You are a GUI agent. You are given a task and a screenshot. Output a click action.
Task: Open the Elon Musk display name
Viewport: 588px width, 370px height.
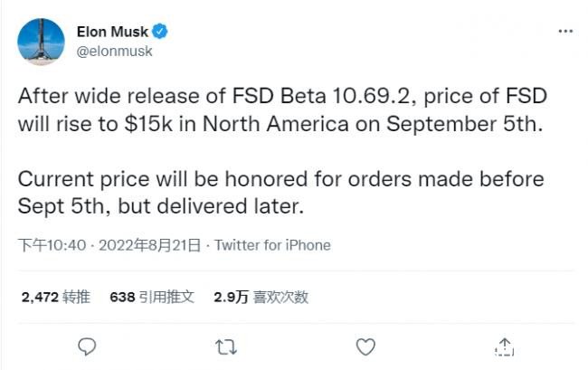pyautogui.click(x=112, y=32)
